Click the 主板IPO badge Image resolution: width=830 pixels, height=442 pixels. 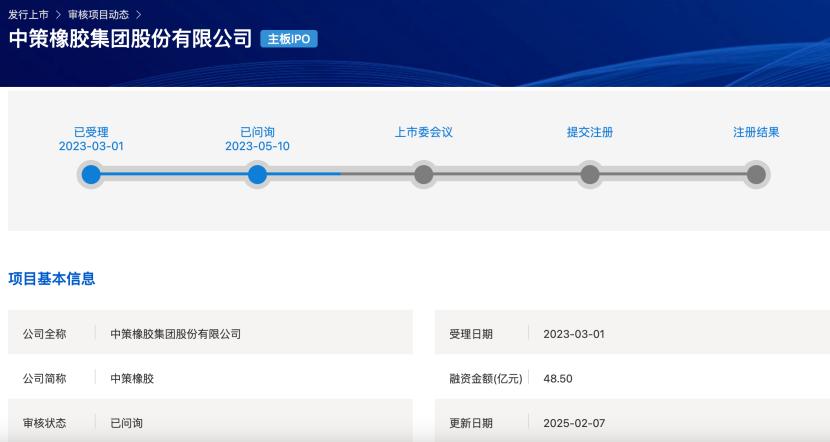(289, 39)
